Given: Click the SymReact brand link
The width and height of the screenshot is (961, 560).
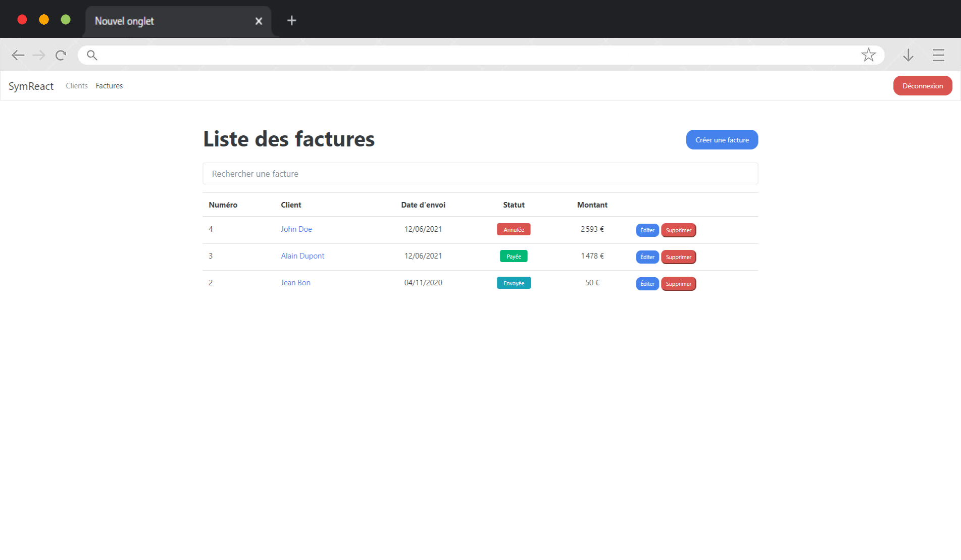Looking at the screenshot, I should coord(31,86).
